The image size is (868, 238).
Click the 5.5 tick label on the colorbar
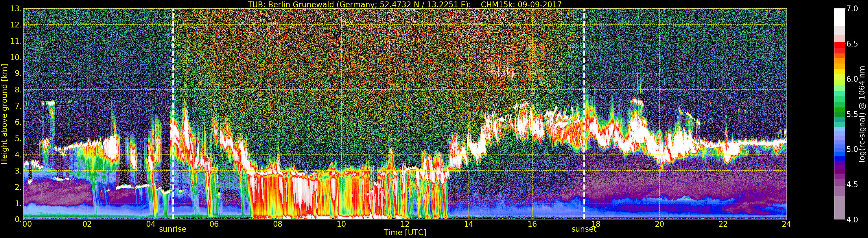click(x=852, y=114)
